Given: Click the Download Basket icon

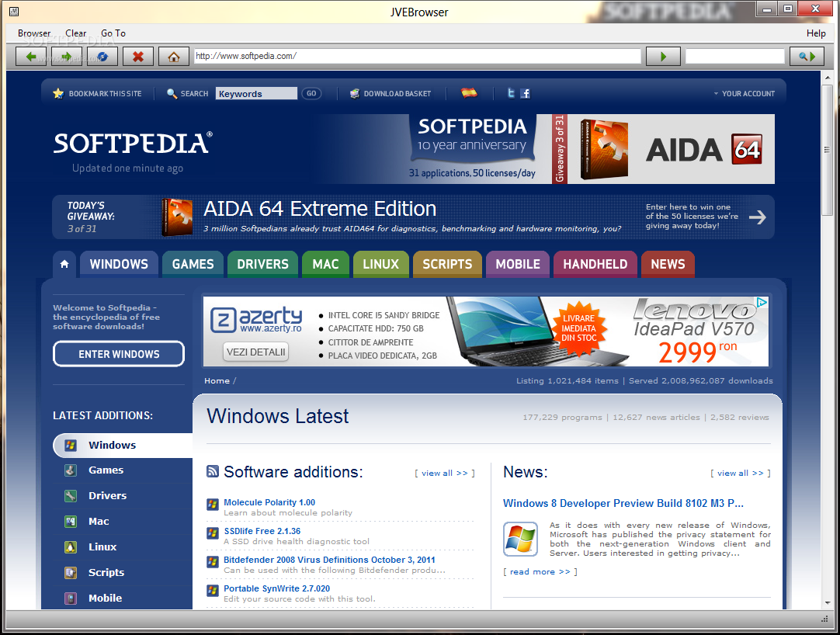Looking at the screenshot, I should (x=354, y=93).
